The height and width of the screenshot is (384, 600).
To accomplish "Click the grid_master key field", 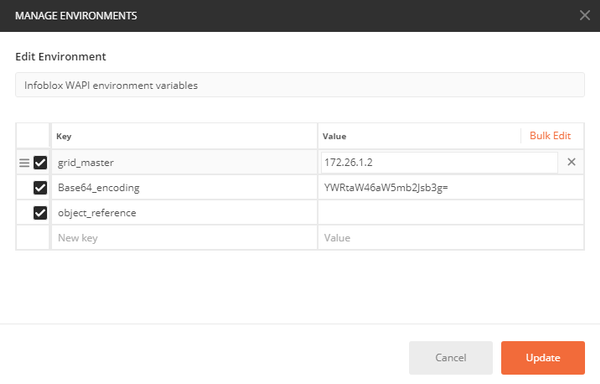I will click(184, 163).
